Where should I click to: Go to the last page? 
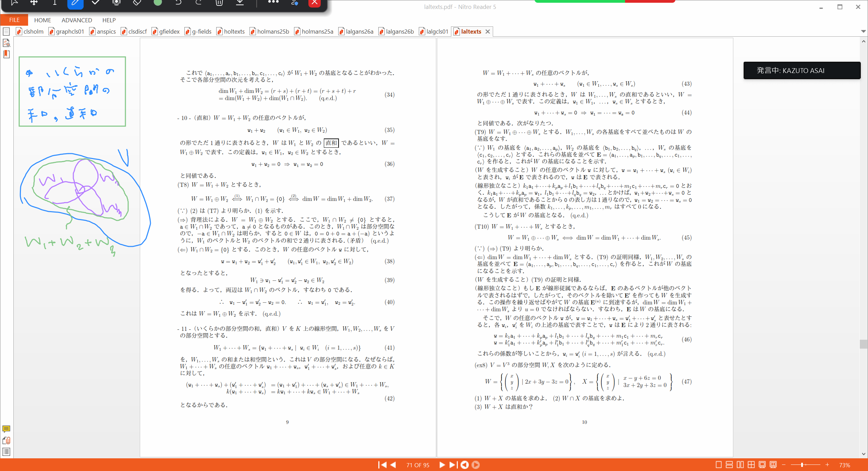click(453, 465)
